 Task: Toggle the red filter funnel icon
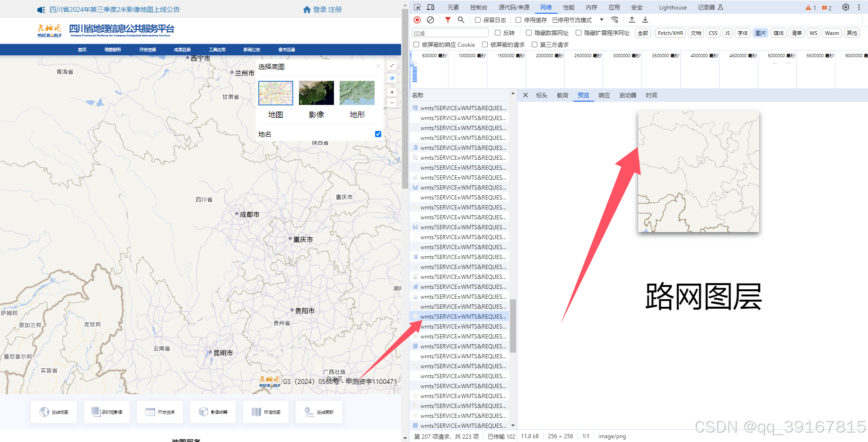[x=448, y=20]
